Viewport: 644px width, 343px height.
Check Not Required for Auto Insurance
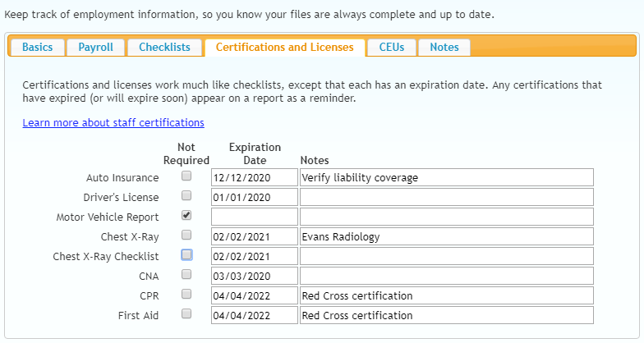click(186, 176)
